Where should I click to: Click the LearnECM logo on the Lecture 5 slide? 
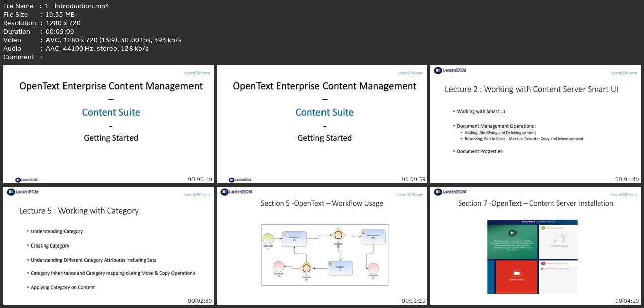[23, 192]
